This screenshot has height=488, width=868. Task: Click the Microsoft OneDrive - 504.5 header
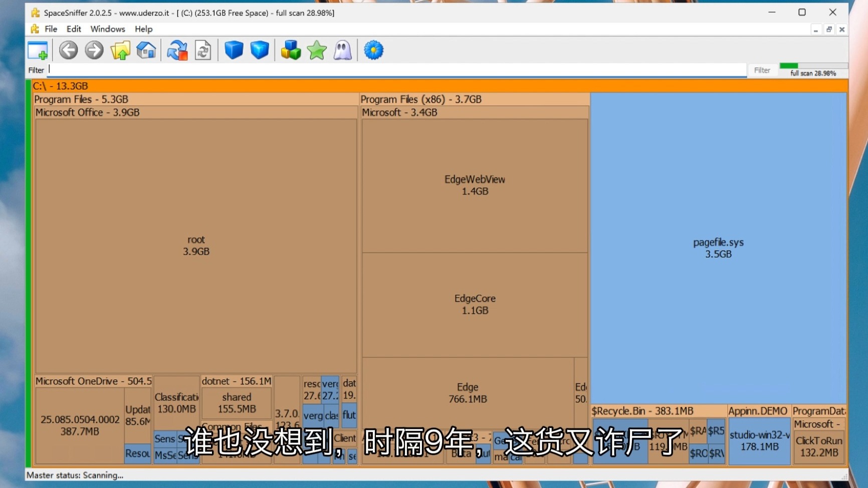(x=93, y=381)
